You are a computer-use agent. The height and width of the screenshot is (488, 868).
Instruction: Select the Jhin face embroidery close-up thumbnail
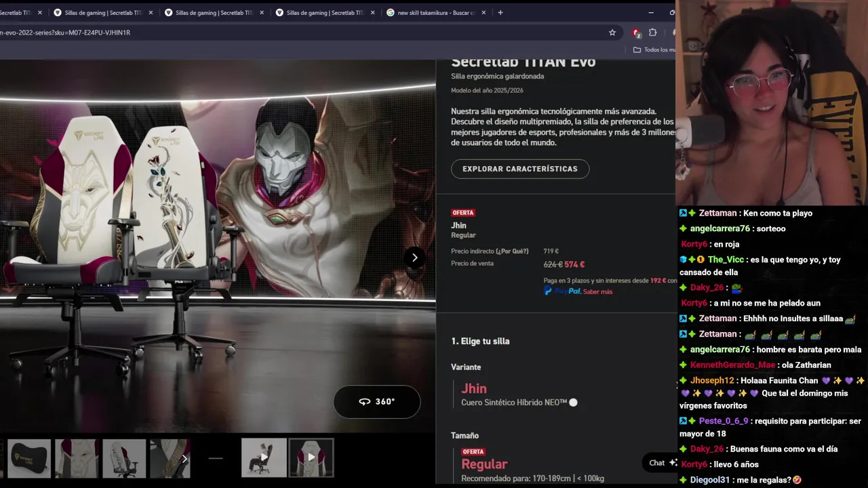[x=77, y=458]
